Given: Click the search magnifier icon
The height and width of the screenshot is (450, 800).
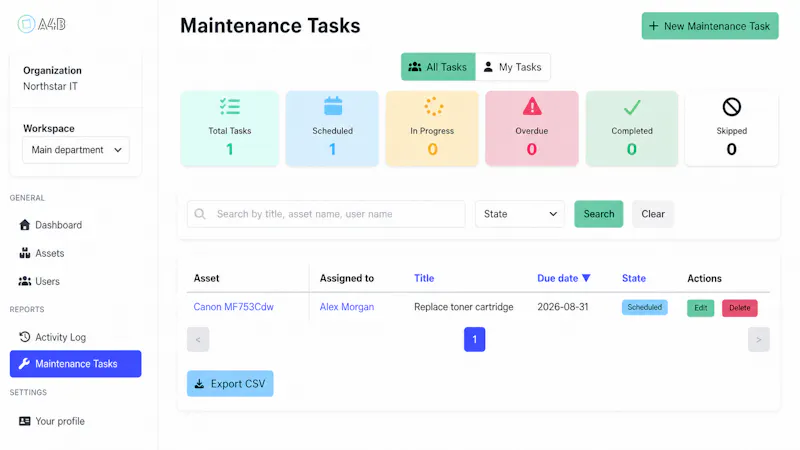Looking at the screenshot, I should [x=200, y=214].
